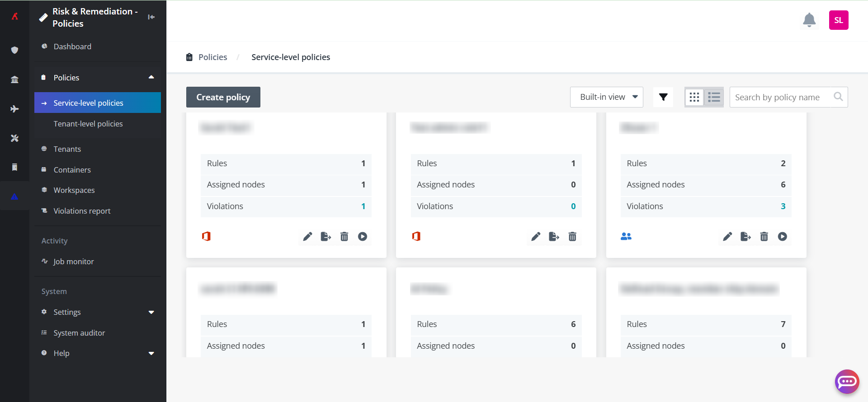Collapse the sidebar navigation panel

click(151, 17)
